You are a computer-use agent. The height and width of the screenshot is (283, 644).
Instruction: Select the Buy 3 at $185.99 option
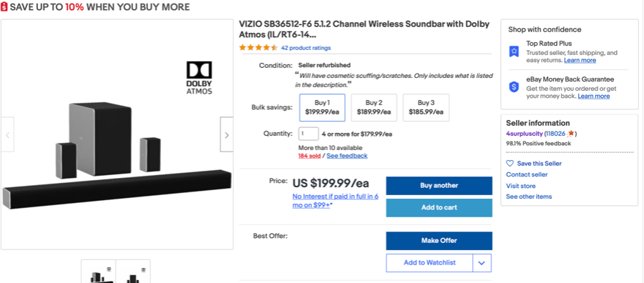(x=426, y=107)
